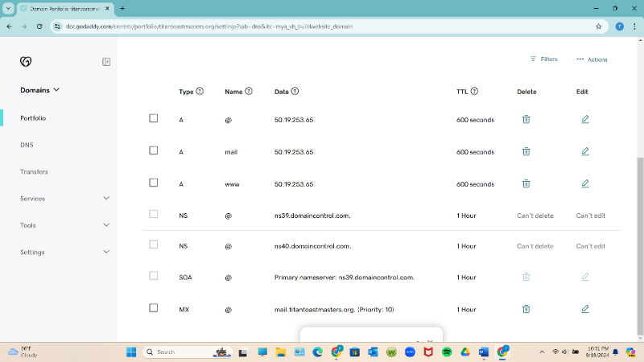
Task: Open the Filters button
Action: tap(543, 59)
